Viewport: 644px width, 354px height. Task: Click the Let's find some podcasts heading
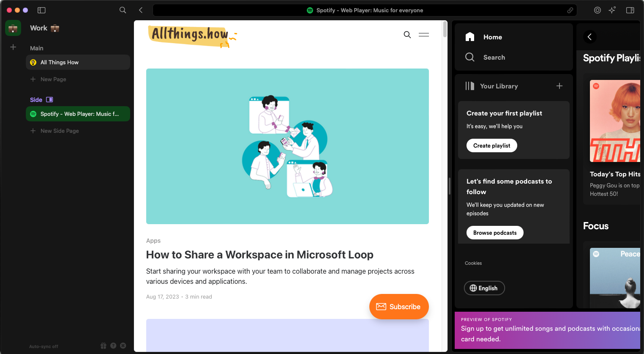pyautogui.click(x=509, y=187)
